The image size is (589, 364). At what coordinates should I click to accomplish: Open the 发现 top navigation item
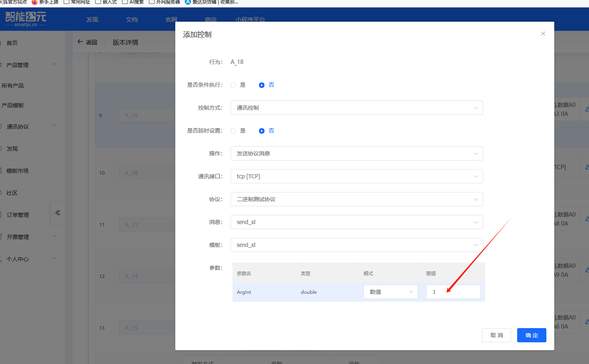92,19
